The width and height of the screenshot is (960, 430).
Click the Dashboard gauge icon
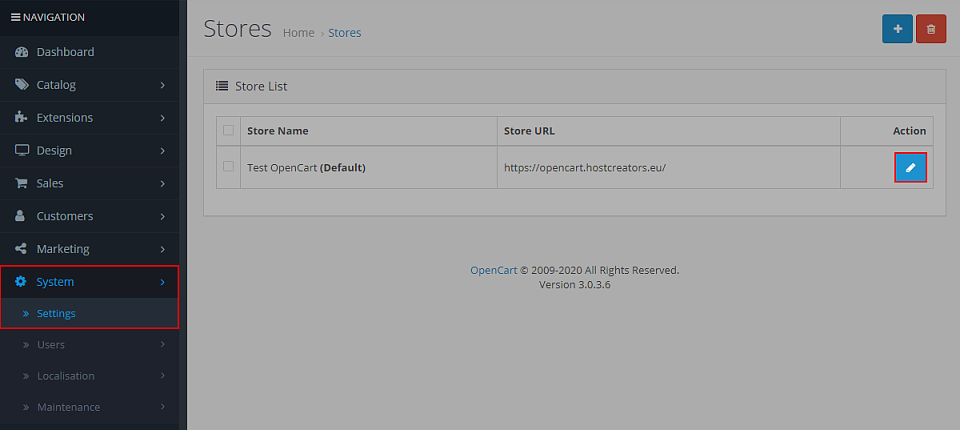pyautogui.click(x=21, y=52)
